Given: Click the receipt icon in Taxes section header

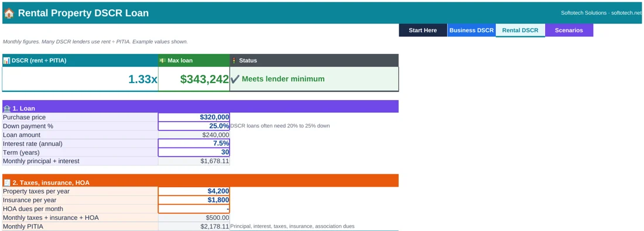Looking at the screenshot, I should 6,182.
